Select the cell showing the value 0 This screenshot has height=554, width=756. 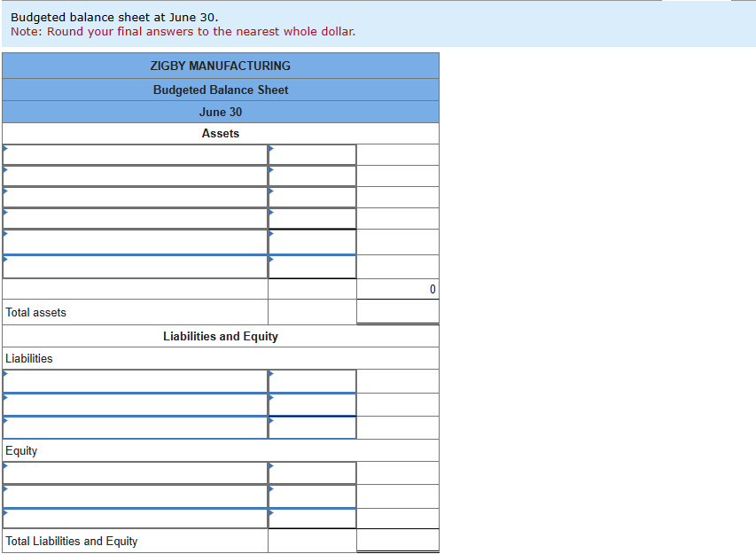click(398, 289)
